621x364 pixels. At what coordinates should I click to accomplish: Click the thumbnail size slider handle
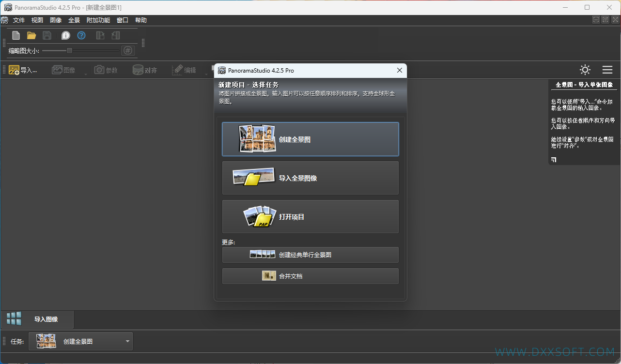click(x=69, y=50)
